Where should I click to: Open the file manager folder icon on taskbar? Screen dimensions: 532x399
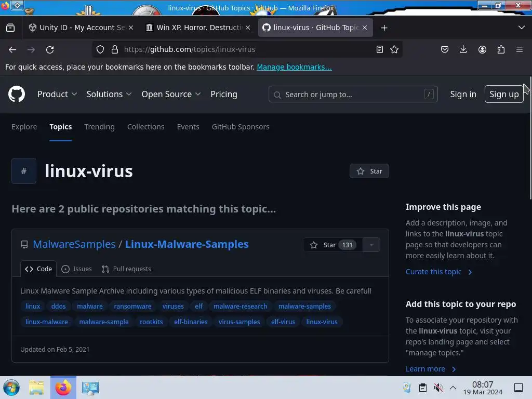(x=36, y=388)
